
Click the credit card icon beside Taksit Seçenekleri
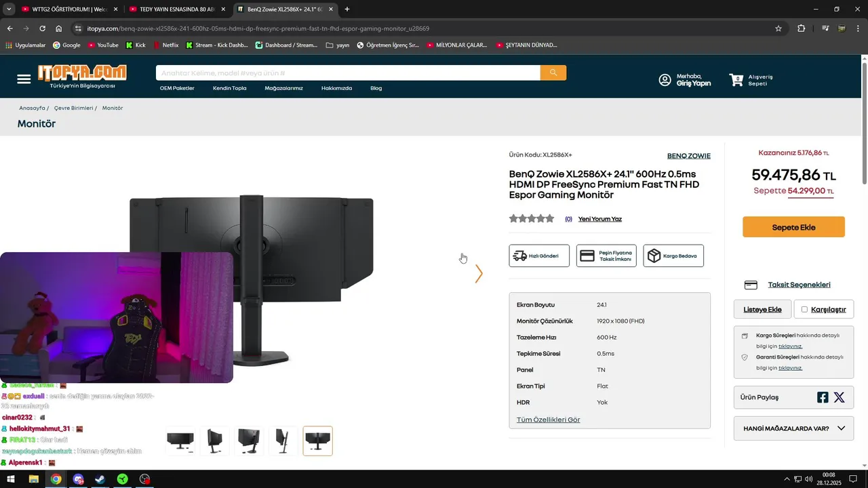point(751,285)
